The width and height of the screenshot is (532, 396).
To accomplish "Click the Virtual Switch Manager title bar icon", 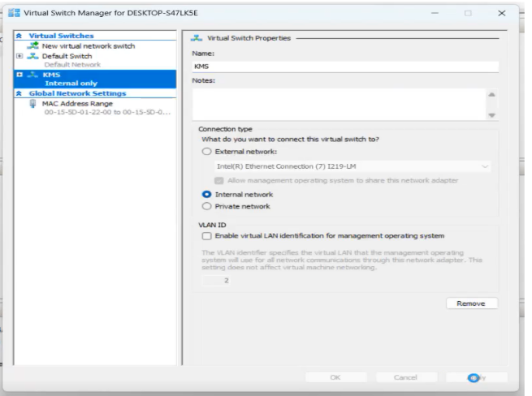I will click(x=14, y=13).
